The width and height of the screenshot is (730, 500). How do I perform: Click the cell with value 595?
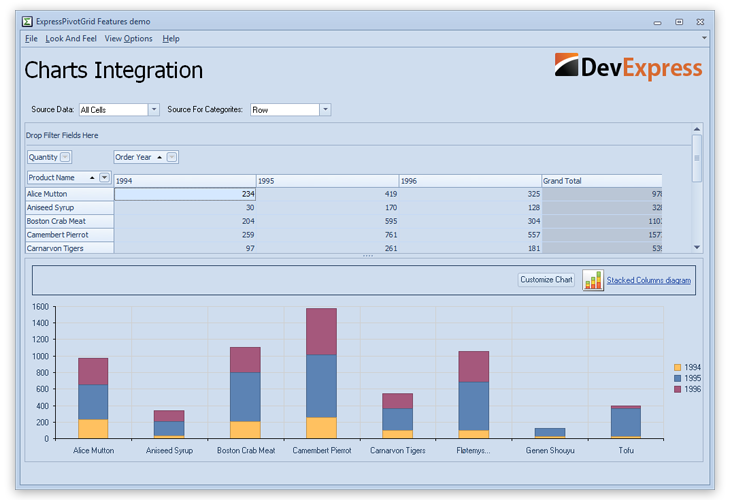pyautogui.click(x=327, y=221)
